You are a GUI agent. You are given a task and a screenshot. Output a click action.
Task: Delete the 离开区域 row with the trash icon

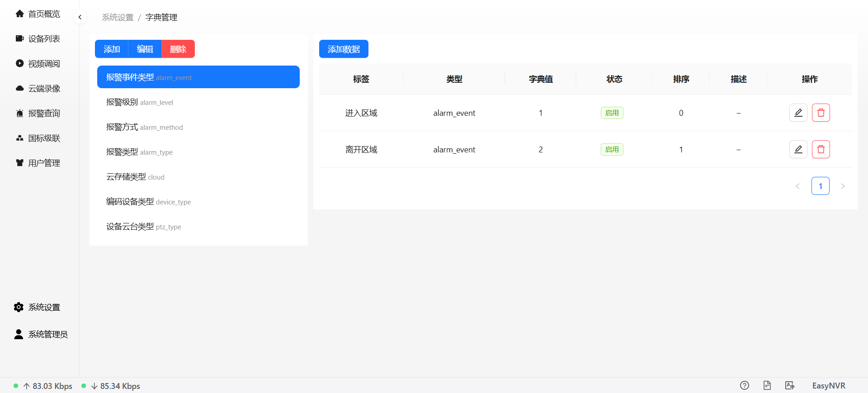coord(821,149)
